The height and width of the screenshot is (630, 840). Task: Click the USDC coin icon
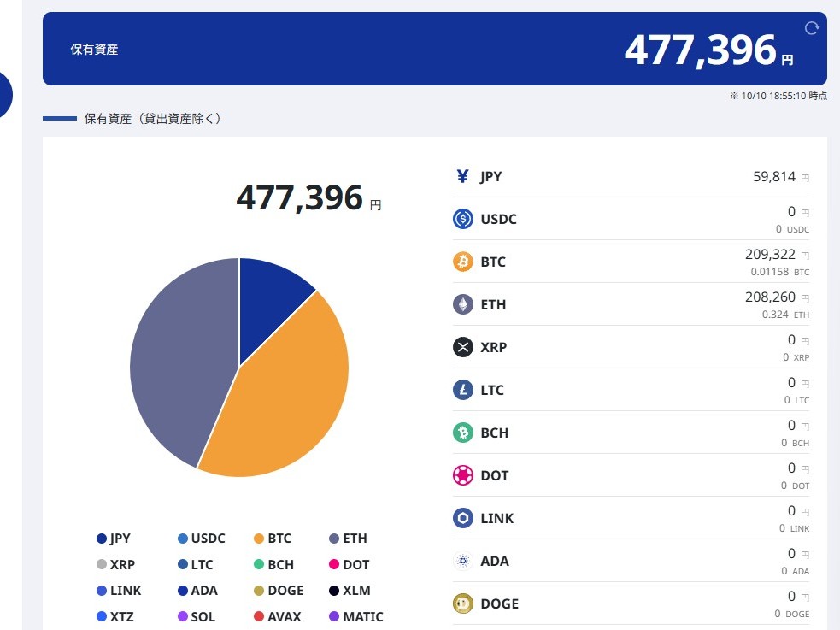point(462,219)
